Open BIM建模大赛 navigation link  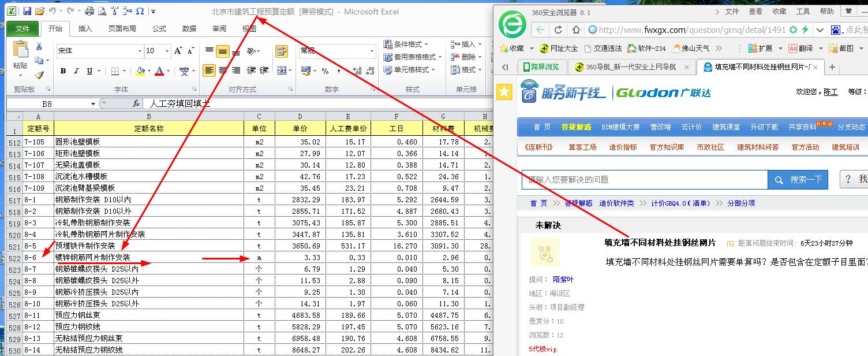[620, 127]
